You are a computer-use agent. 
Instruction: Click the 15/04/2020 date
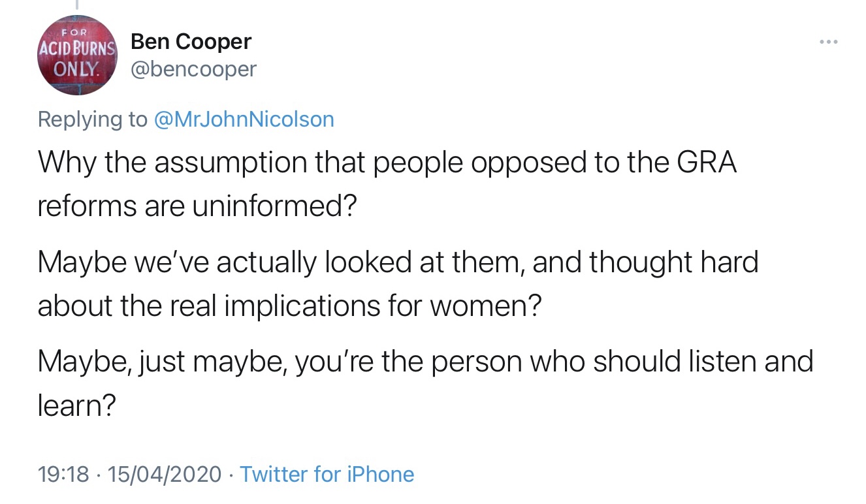point(166,474)
